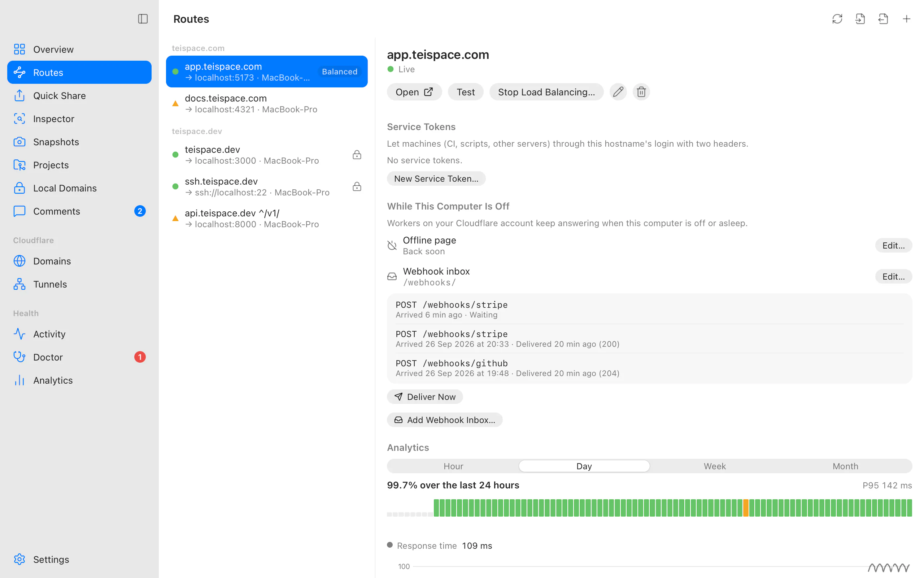Go to Snapshots section
The width and height of the screenshot is (924, 578).
click(79, 142)
